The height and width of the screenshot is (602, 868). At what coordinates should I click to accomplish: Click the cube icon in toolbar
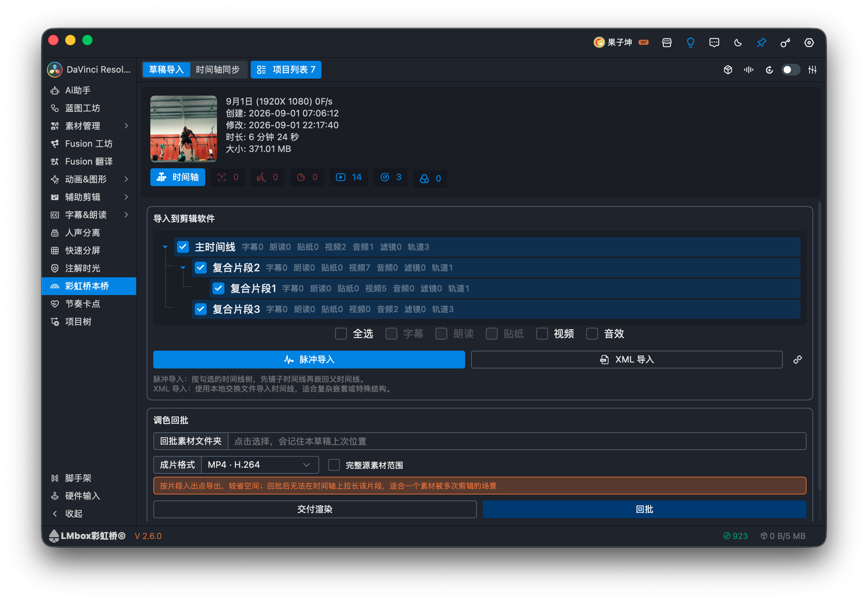[x=728, y=69]
